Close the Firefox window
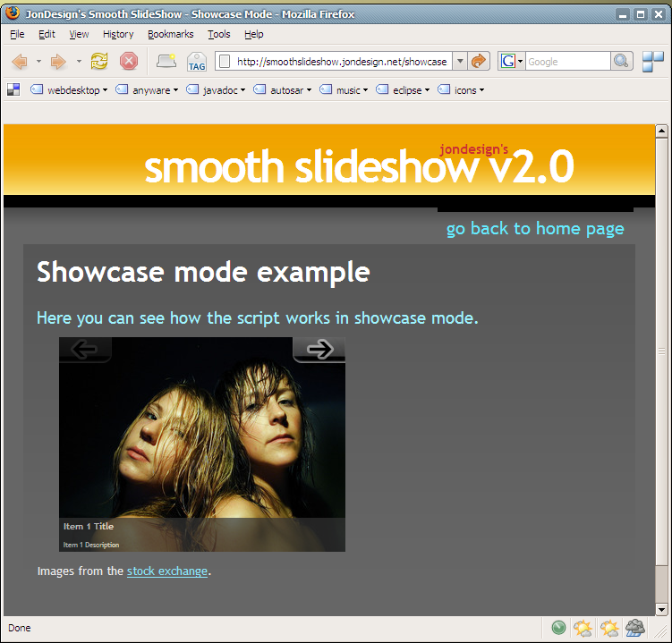The height and width of the screenshot is (643, 672). click(659, 14)
